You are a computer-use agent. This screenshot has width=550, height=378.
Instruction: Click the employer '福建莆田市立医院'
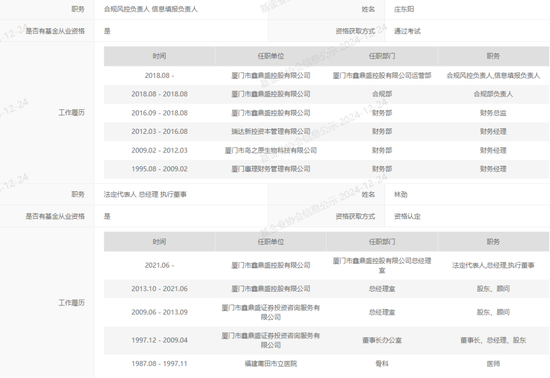click(271, 364)
